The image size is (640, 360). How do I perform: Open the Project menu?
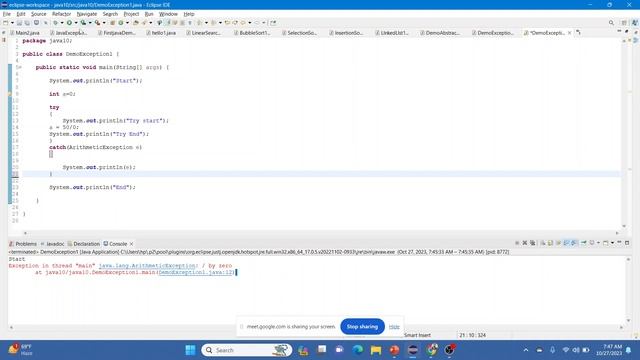pos(131,14)
